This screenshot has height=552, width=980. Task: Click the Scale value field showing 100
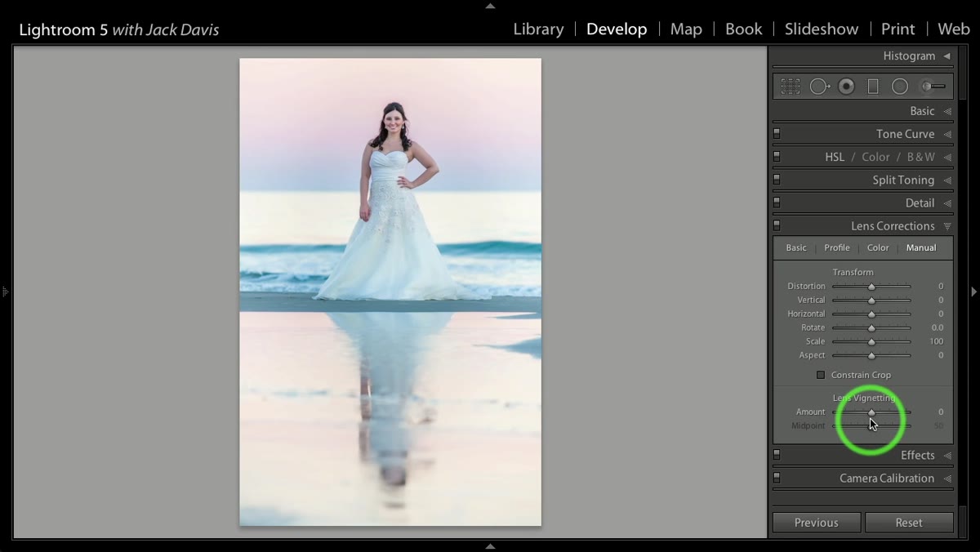936,341
